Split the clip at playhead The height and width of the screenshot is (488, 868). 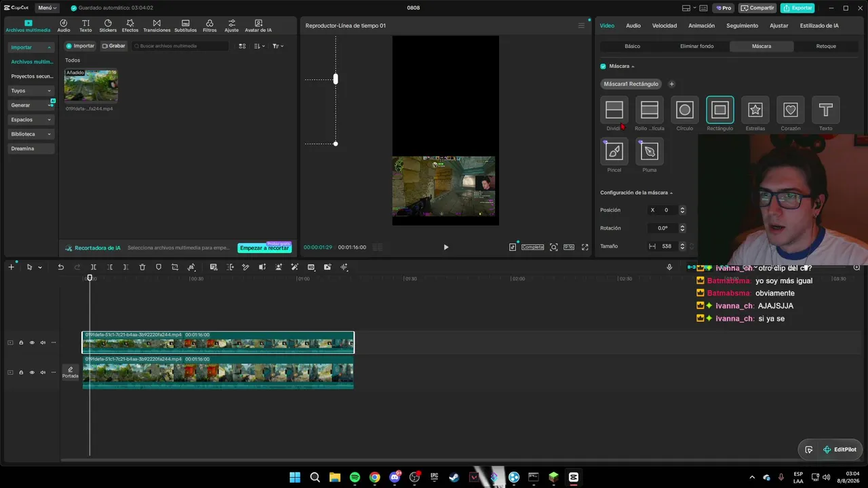pos(94,267)
